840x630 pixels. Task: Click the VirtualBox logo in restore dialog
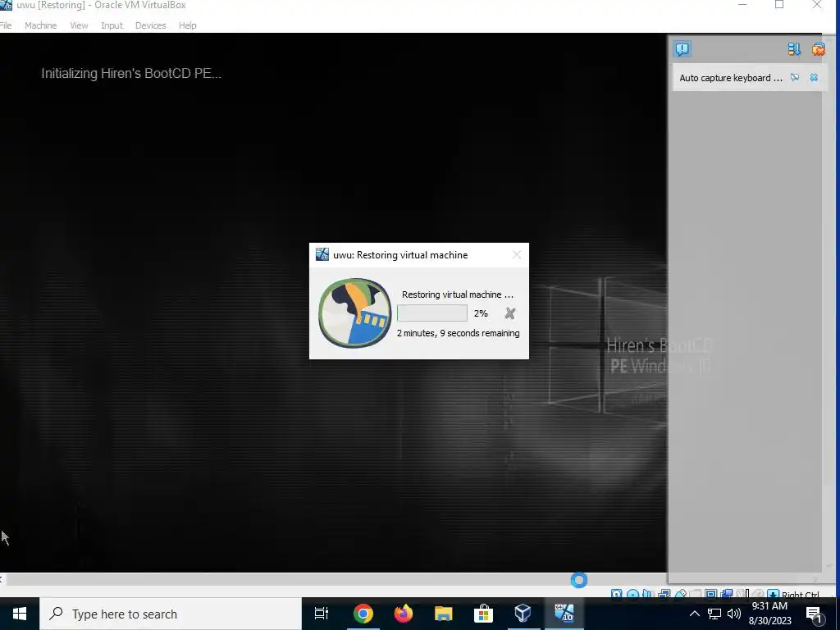click(354, 313)
